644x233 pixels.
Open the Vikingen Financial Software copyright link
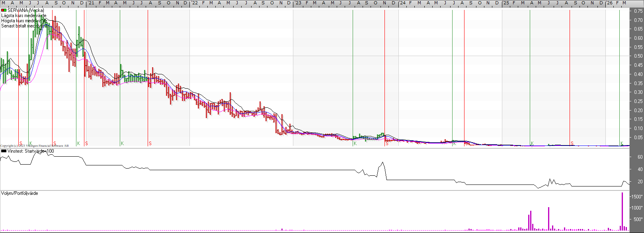pyautogui.click(x=34, y=146)
